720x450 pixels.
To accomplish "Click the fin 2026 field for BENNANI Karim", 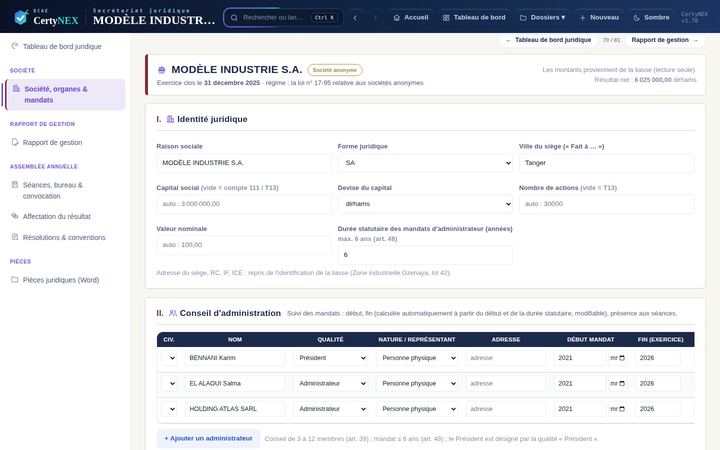I will click(x=658, y=358).
